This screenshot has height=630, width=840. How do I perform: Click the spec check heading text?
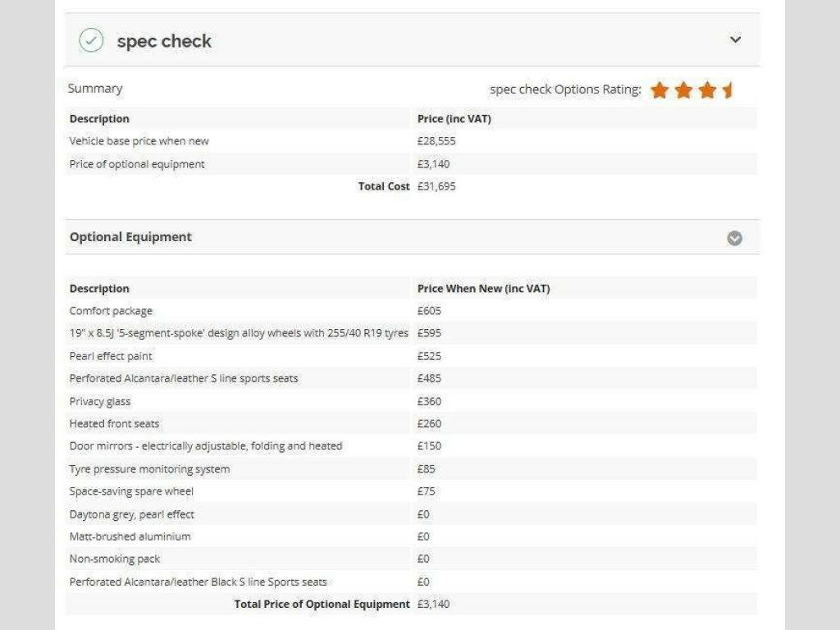tap(164, 41)
